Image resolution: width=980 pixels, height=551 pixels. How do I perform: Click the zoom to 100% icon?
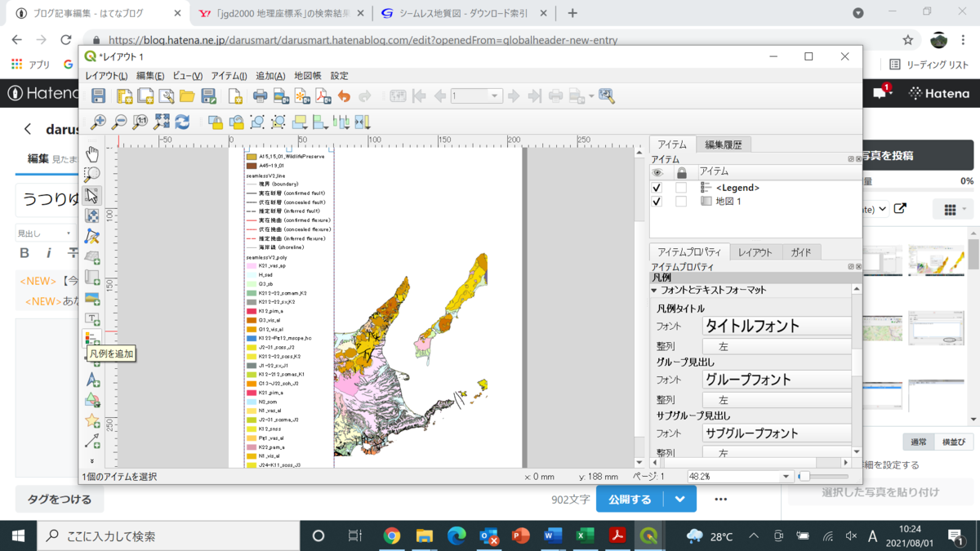point(140,122)
